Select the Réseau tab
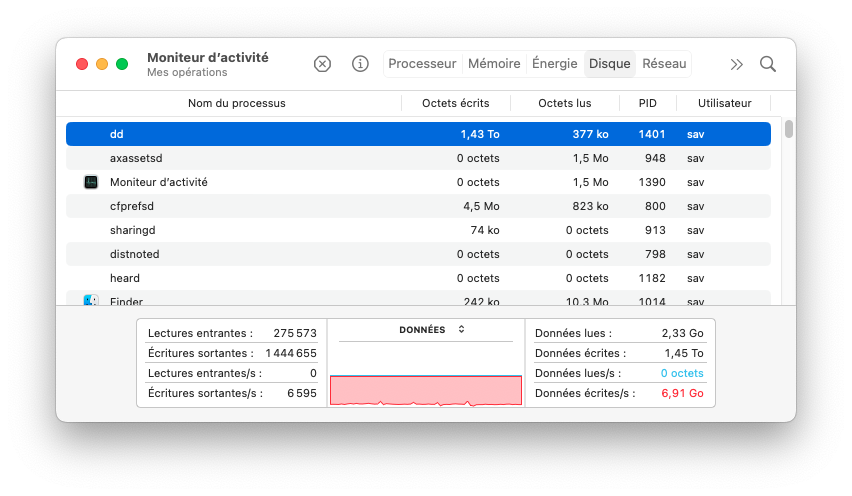Screen dimensions: 852x496 pyautogui.click(x=664, y=64)
